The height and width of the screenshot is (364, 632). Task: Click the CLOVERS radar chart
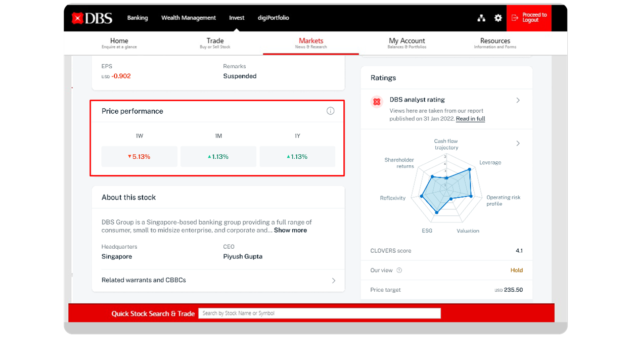click(446, 188)
